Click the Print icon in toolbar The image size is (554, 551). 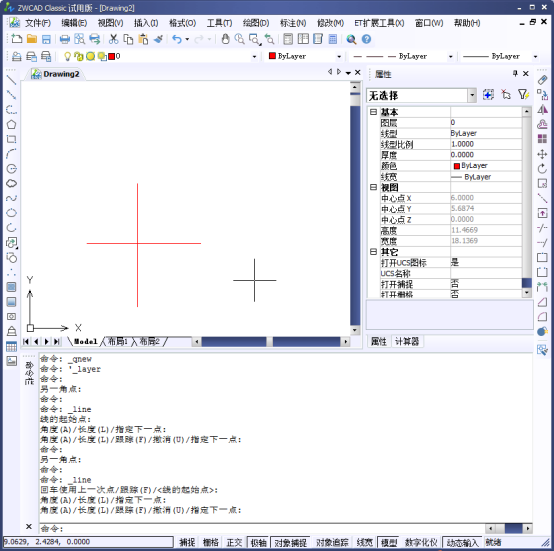pyautogui.click(x=65, y=39)
